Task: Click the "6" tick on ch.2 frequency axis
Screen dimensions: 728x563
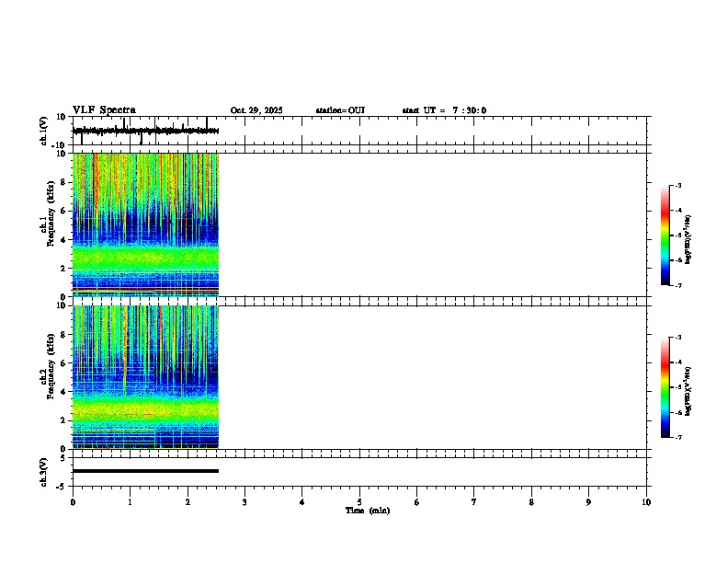Action: [63, 363]
